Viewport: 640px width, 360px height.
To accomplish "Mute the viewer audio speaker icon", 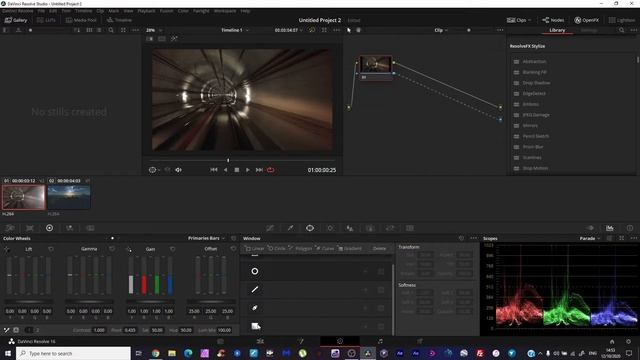I will pos(178,170).
